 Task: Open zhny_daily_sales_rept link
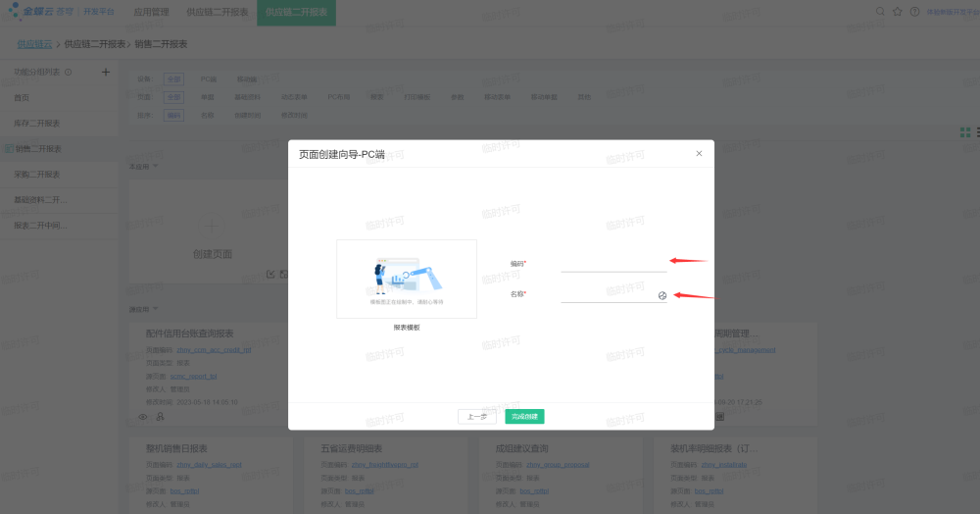[x=209, y=465]
